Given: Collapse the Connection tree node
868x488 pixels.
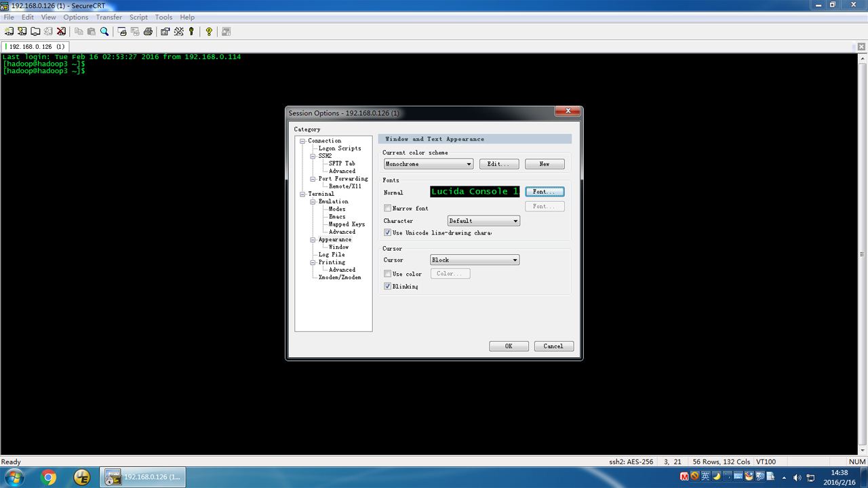Looking at the screenshot, I should pyautogui.click(x=302, y=141).
